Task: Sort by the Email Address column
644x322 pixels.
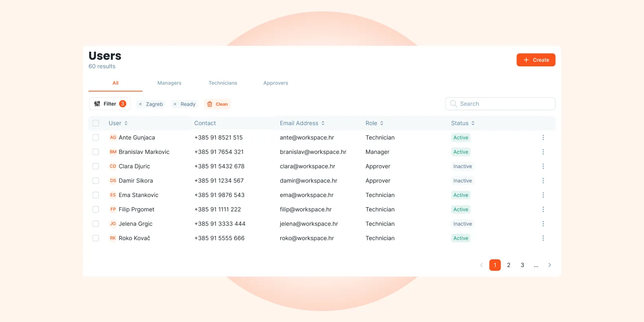Action: click(302, 123)
